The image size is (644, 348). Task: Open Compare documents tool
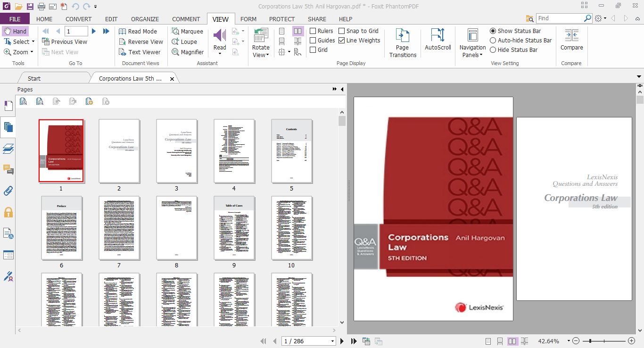(571, 40)
